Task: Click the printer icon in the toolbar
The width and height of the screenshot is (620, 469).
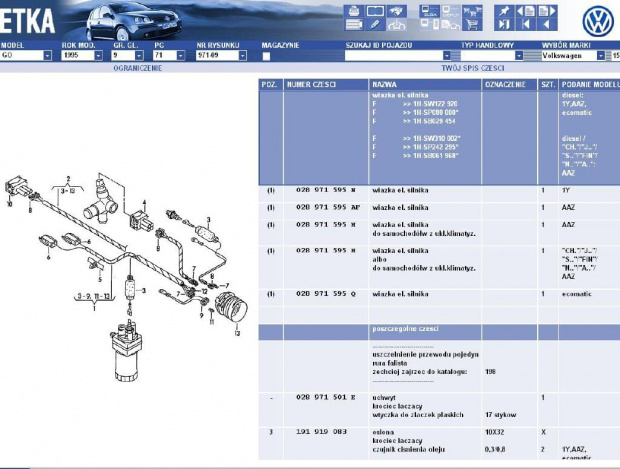Action: pos(354,11)
